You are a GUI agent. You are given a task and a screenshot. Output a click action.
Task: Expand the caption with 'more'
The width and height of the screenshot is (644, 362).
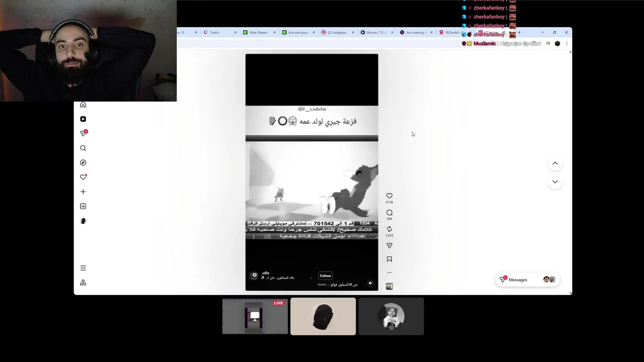coord(321,285)
